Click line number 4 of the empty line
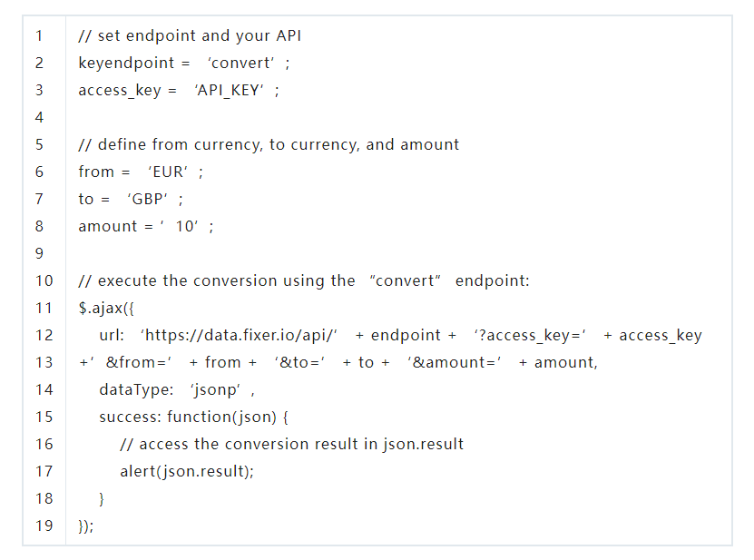Screen dimensions: 754x560 point(39,117)
